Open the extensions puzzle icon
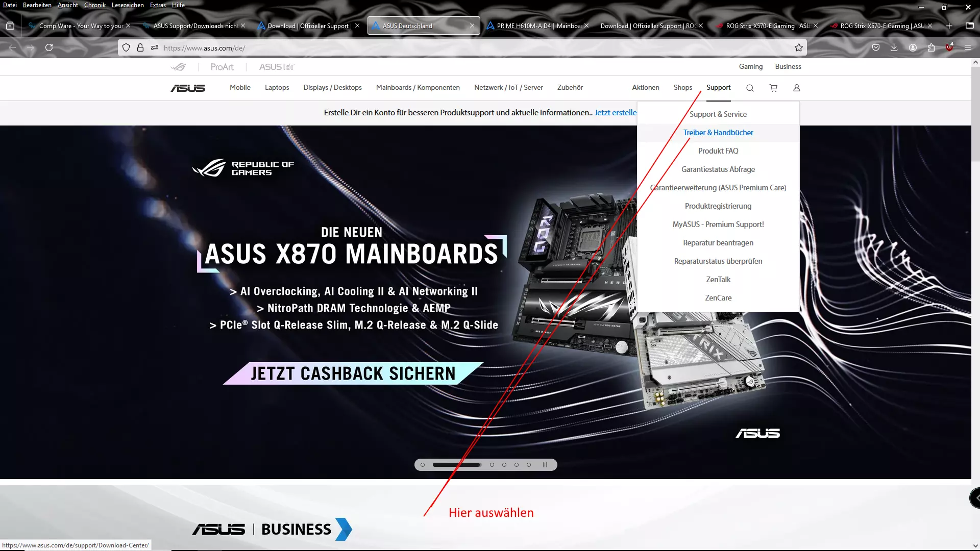The width and height of the screenshot is (980, 551). pyautogui.click(x=931, y=47)
